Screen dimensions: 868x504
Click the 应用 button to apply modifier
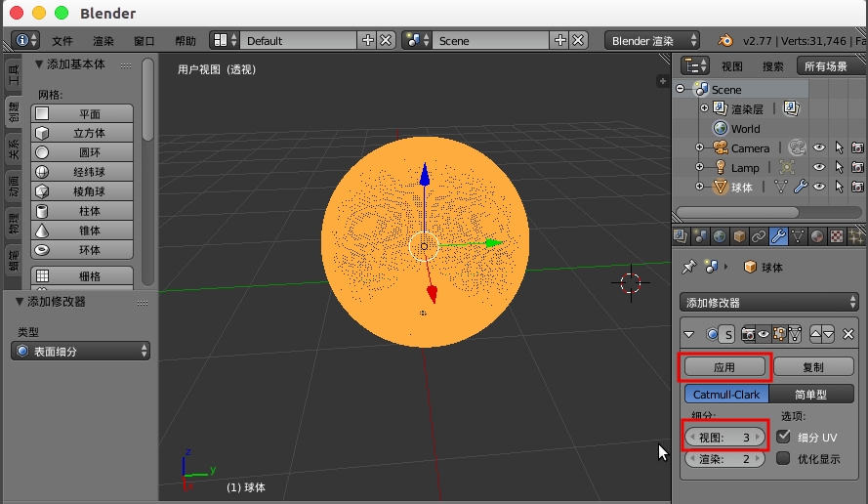click(723, 367)
